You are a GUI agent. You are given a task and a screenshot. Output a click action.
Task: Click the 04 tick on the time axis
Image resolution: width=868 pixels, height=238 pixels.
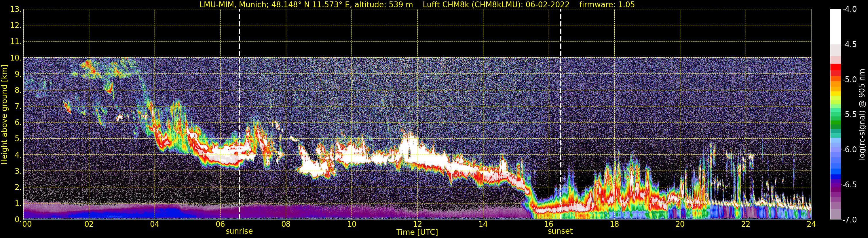(155, 224)
